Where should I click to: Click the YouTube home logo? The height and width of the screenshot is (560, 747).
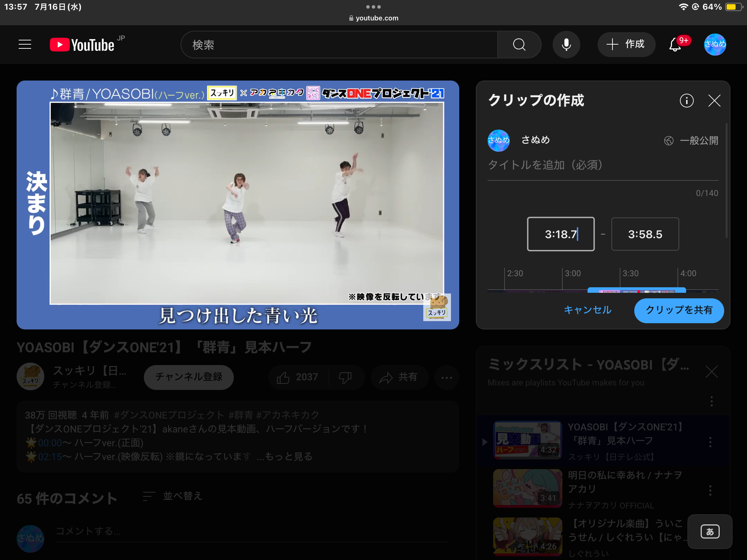point(82,45)
